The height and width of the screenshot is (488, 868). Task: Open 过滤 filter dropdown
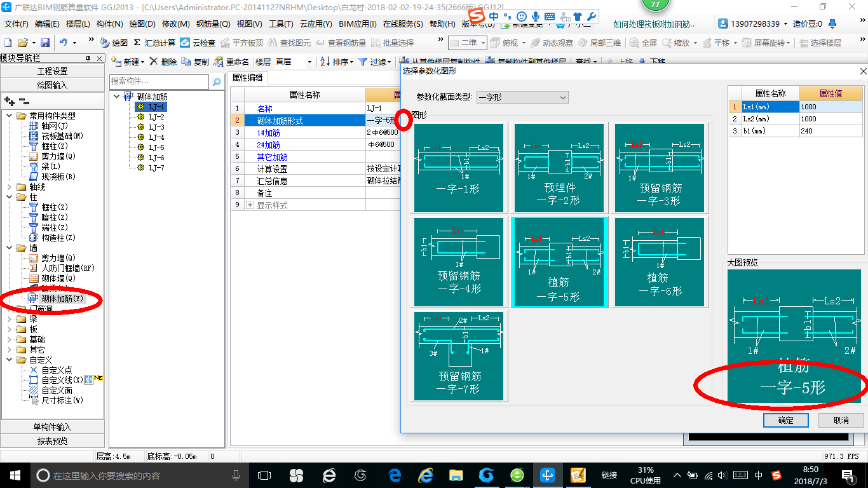tap(375, 62)
